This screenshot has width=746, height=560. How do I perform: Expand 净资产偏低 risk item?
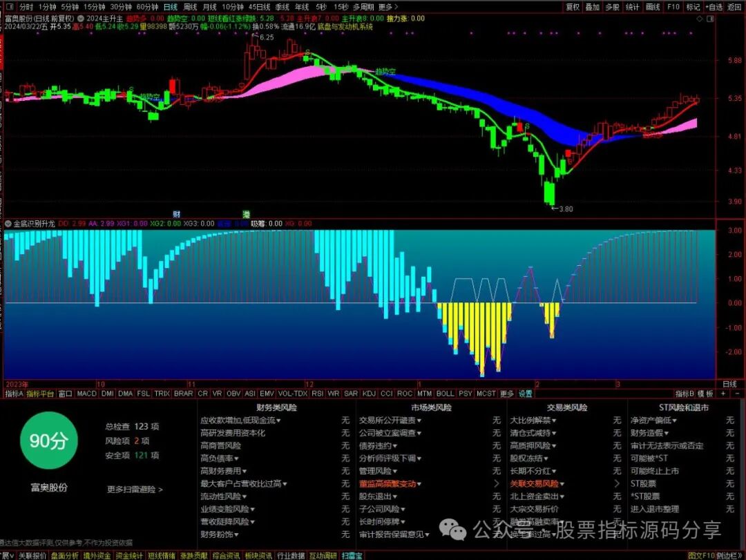tap(653, 420)
